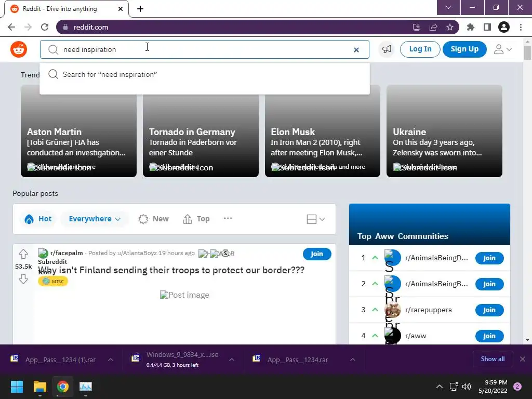Expand options for App__Pass__1234 (1).rar download
Viewport: 532px width, 399px height.
(x=111, y=360)
